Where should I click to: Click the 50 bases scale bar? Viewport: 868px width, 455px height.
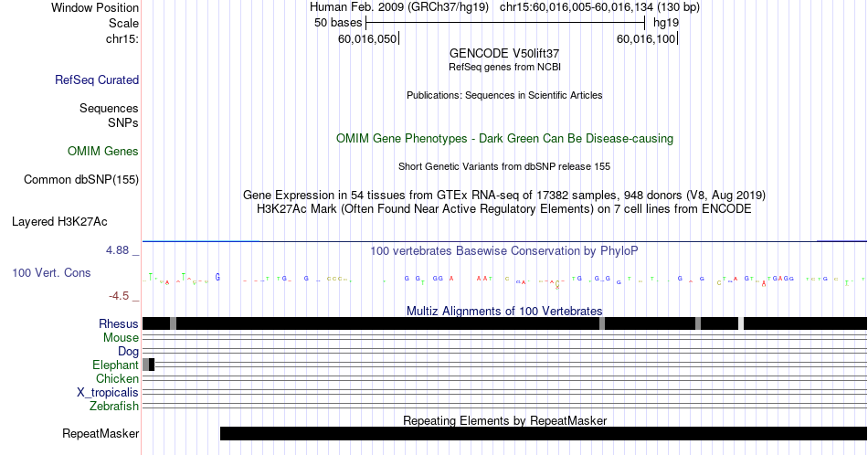tap(505, 23)
